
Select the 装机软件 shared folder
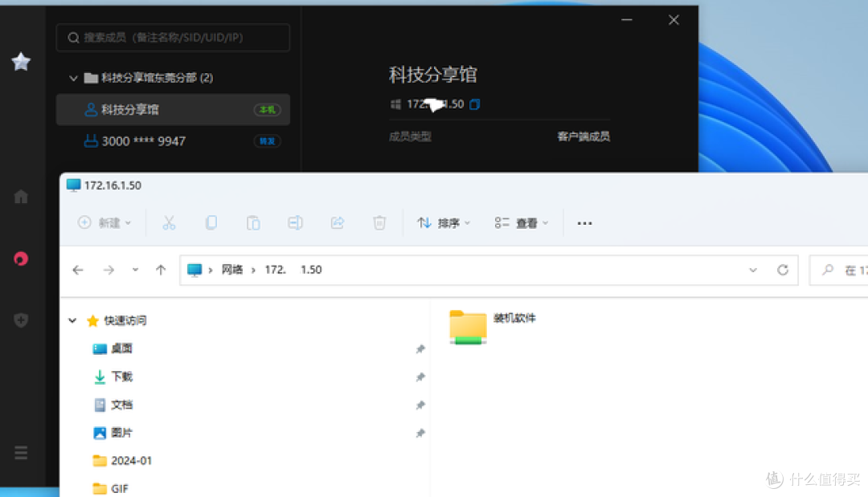(492, 326)
